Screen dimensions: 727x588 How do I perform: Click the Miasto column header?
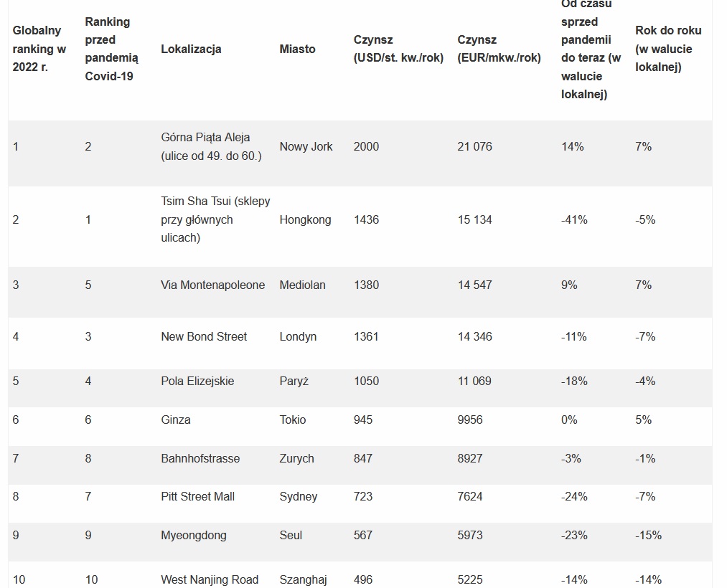click(297, 49)
